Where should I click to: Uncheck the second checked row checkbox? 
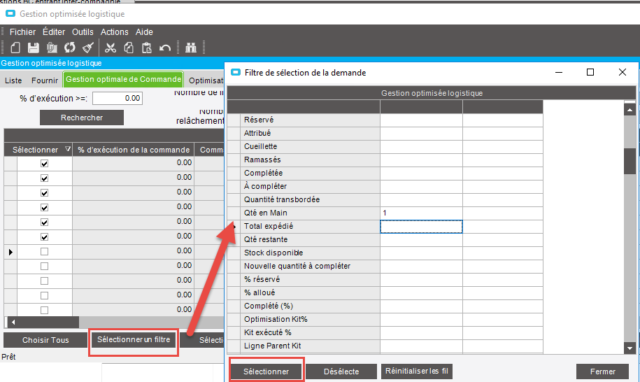44,178
